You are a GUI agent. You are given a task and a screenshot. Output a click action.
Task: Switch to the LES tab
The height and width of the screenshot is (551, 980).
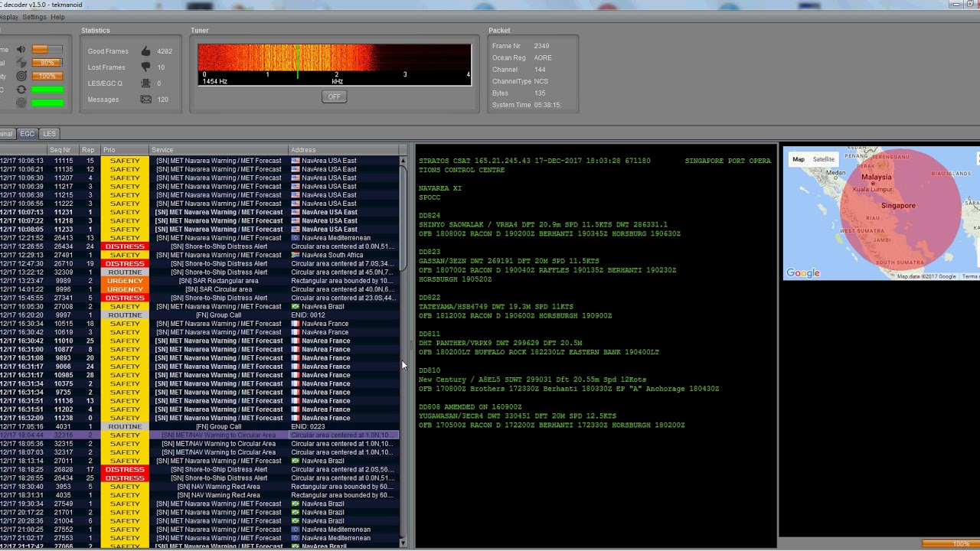click(x=49, y=134)
